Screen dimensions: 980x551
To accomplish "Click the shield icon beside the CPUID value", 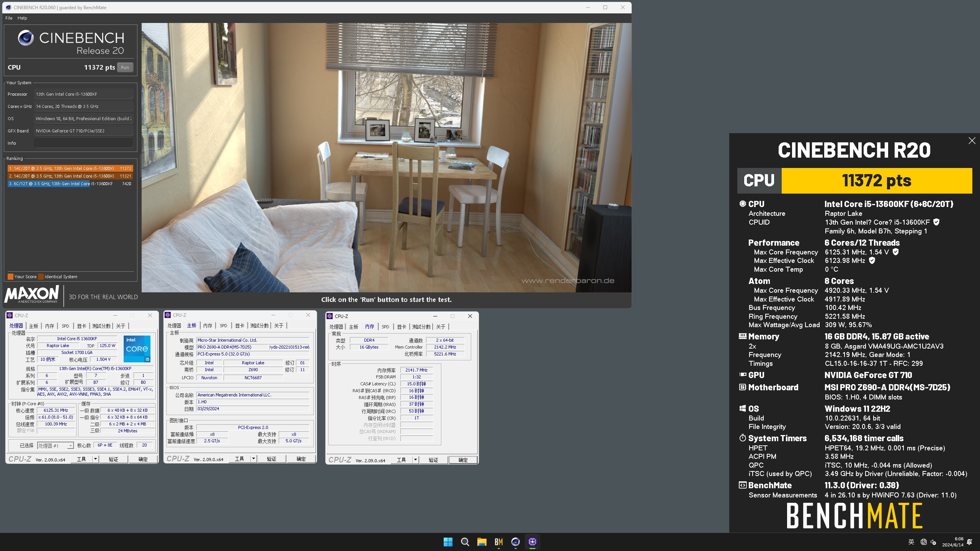I will coord(936,222).
